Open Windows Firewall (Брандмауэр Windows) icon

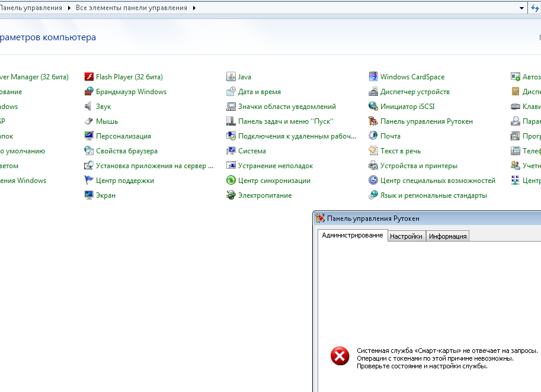point(89,92)
